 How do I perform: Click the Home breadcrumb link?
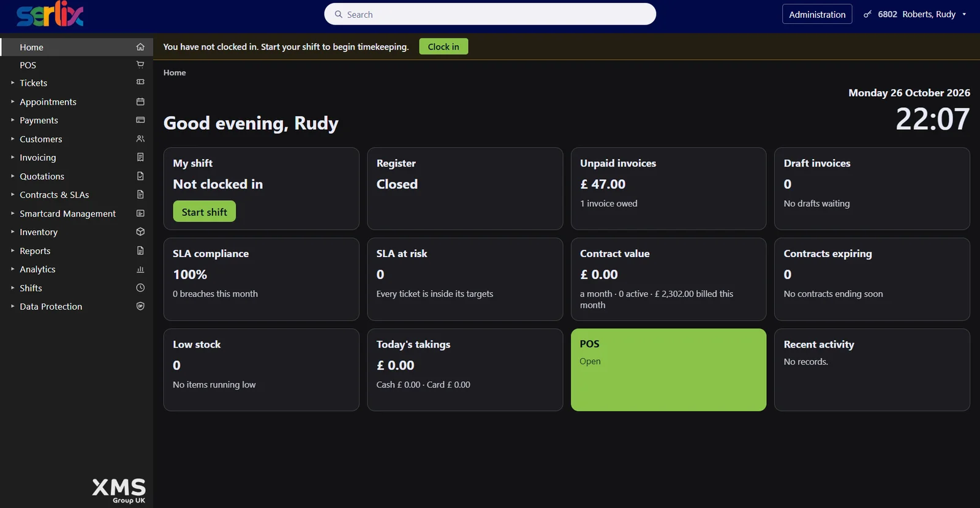pyautogui.click(x=175, y=72)
